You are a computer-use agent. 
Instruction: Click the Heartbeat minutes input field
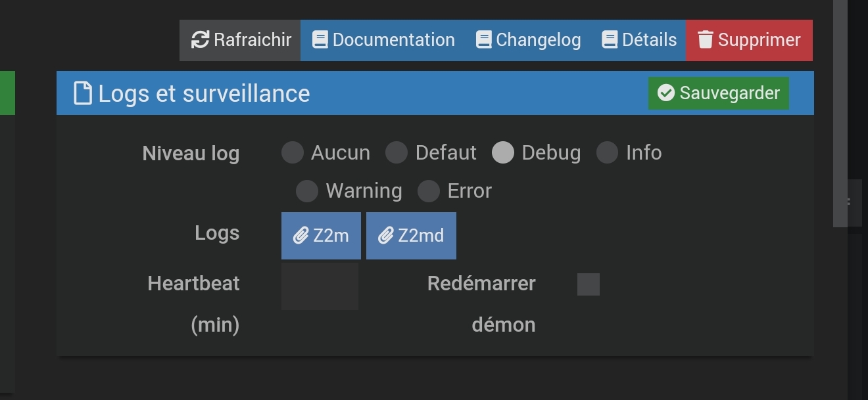320,286
